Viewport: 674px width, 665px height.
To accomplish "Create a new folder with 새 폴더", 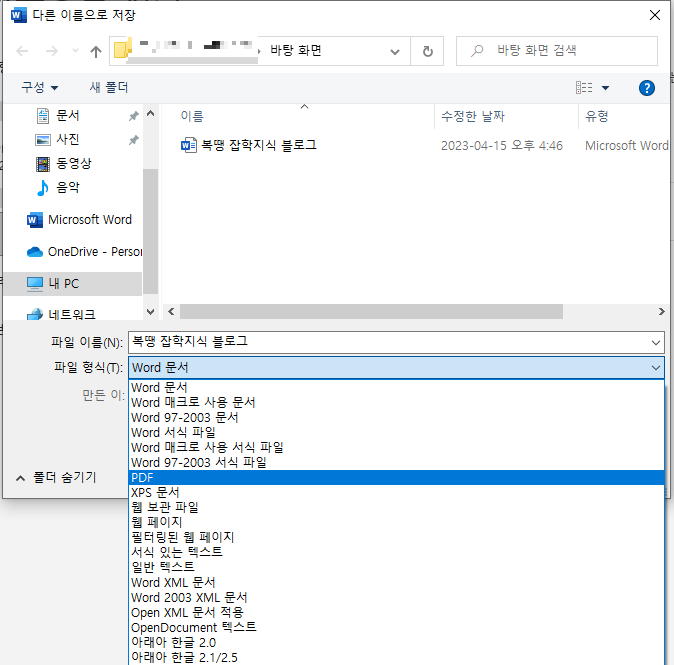I will point(109,88).
